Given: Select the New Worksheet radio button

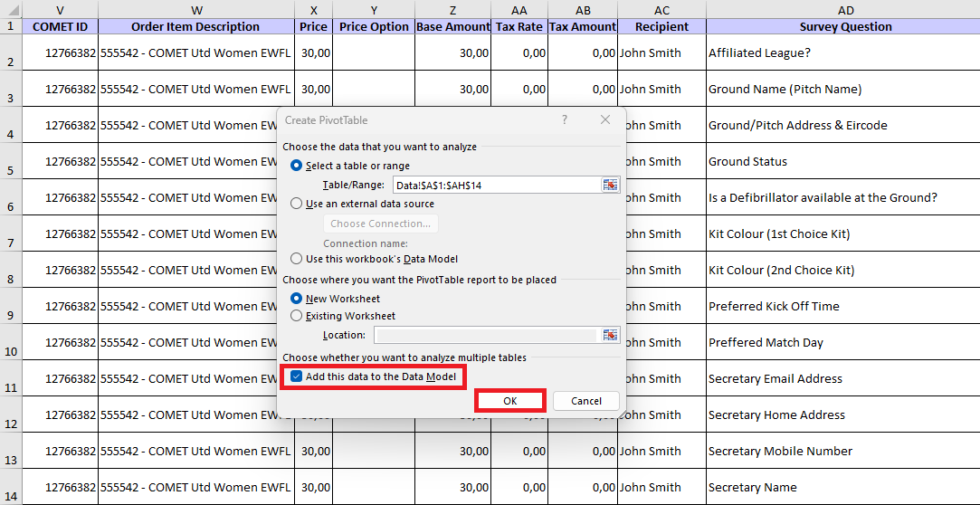Looking at the screenshot, I should point(297,299).
